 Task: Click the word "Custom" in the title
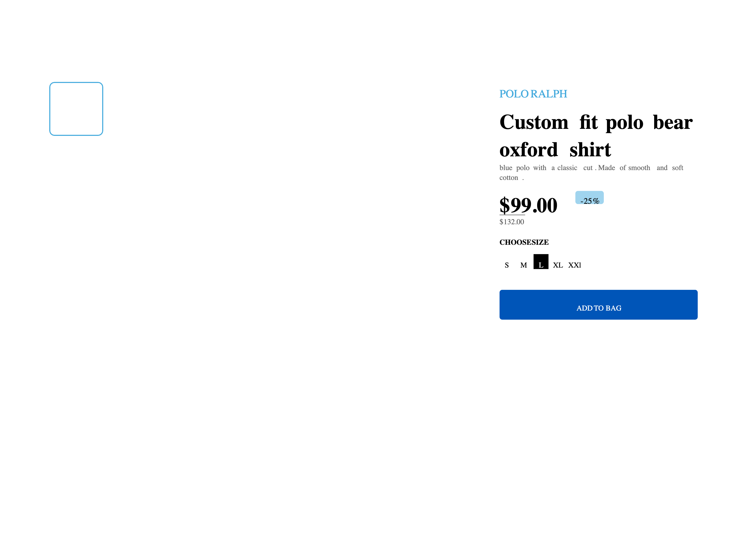(x=534, y=122)
